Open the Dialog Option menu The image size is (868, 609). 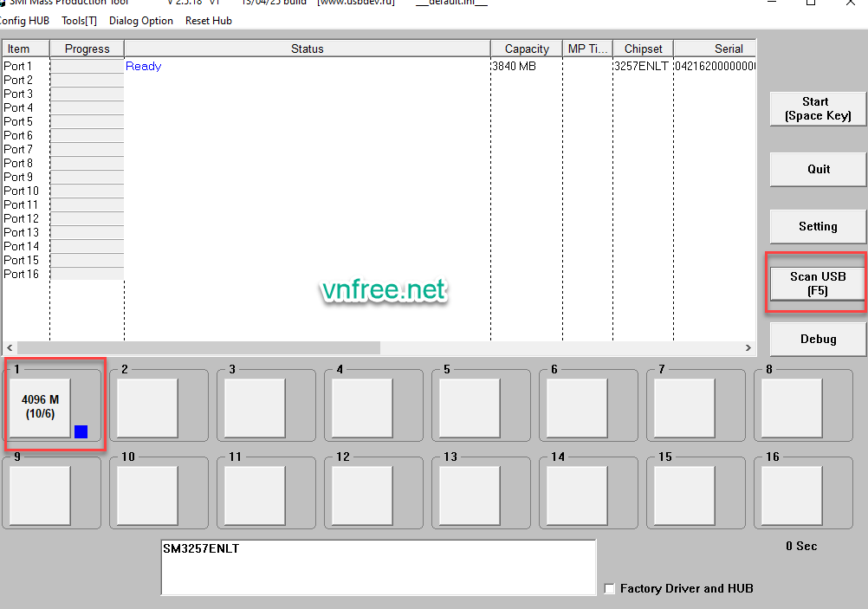(x=141, y=21)
